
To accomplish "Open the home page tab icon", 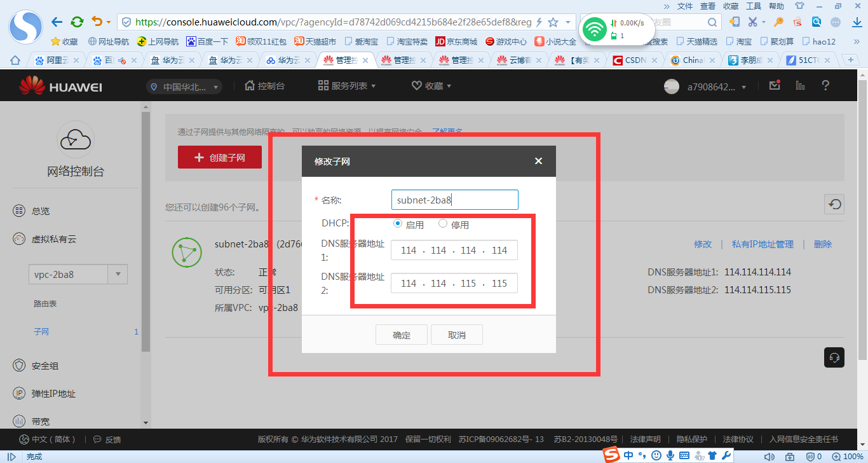I will pyautogui.click(x=15, y=60).
